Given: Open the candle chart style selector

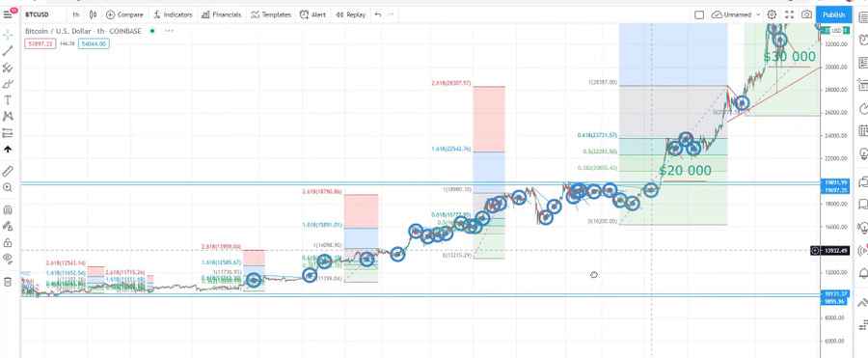Looking at the screenshot, I should (x=93, y=15).
